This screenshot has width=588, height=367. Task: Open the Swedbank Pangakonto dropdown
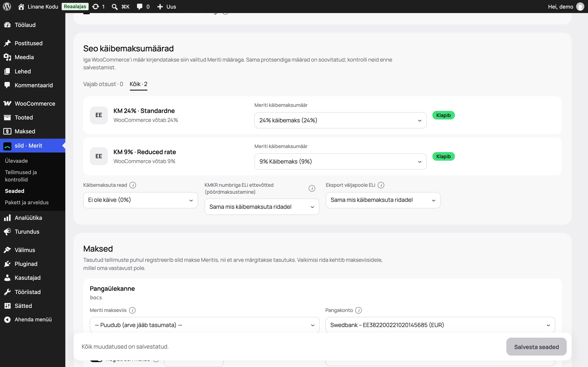click(x=440, y=325)
